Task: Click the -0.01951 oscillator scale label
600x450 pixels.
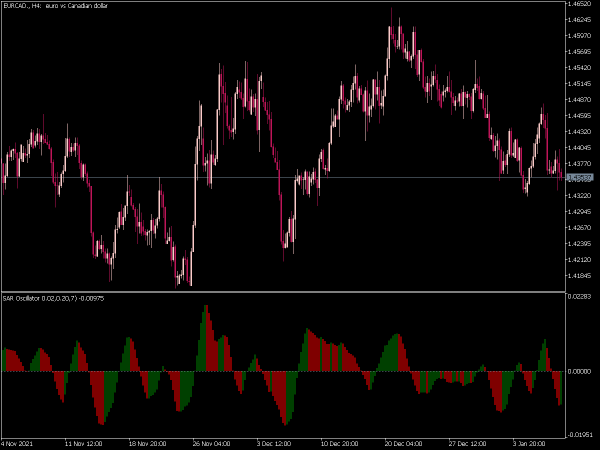Action: click(579, 435)
